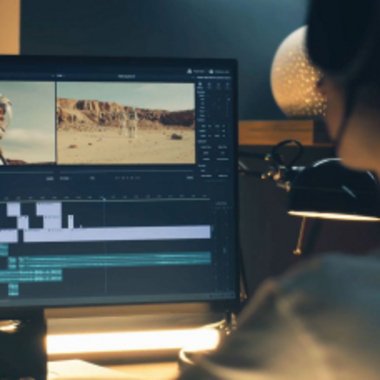The height and width of the screenshot is (380, 380).
Task: Select the second tab icon in the right inspector panel
Action: [x=209, y=86]
